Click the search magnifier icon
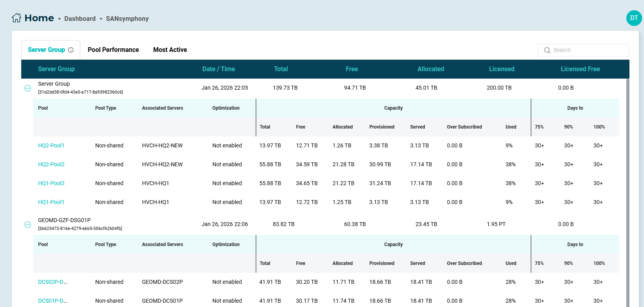The width and height of the screenshot is (644, 307). pos(547,50)
